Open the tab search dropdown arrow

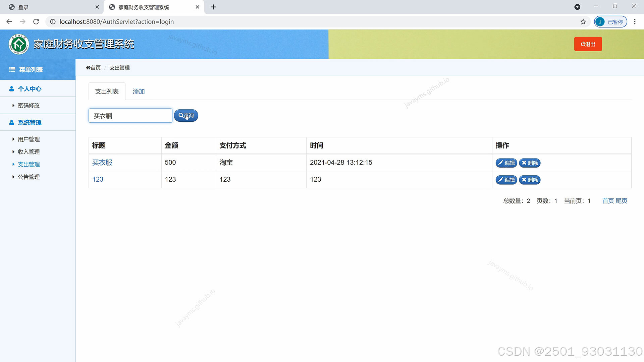tap(577, 7)
